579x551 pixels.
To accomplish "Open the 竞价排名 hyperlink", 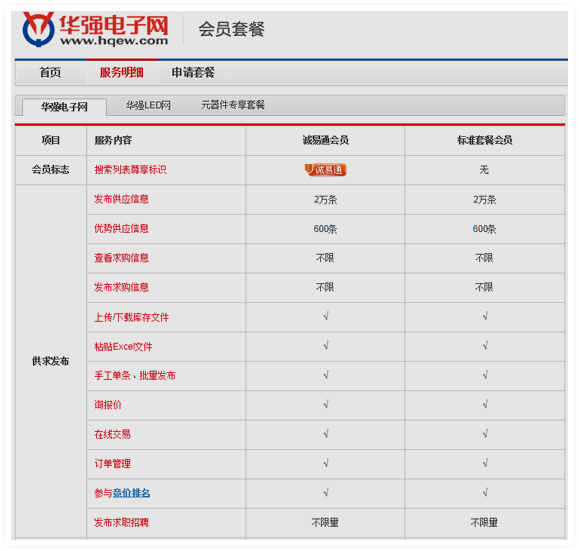I will 131,493.
